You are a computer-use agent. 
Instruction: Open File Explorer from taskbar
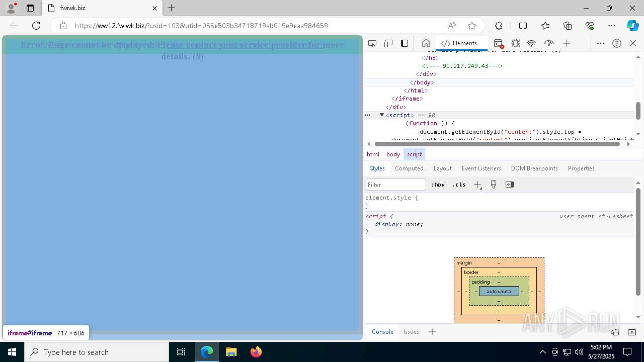(231, 352)
